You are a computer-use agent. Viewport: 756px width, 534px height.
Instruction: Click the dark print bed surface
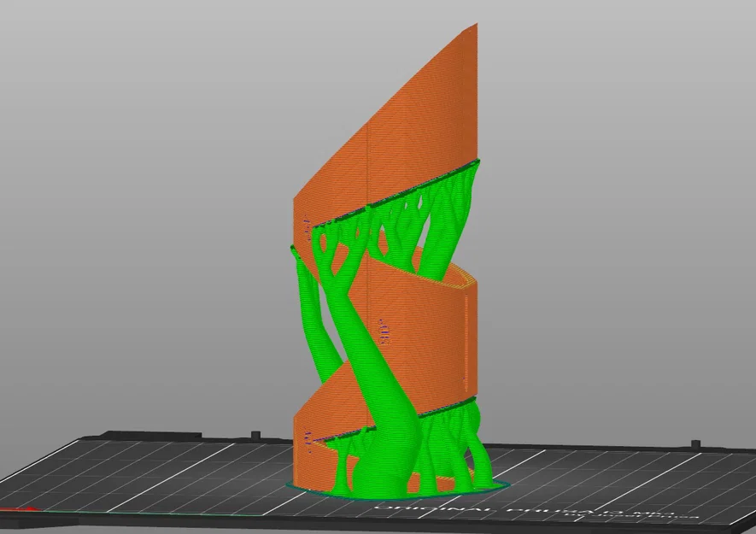(x=171, y=470)
